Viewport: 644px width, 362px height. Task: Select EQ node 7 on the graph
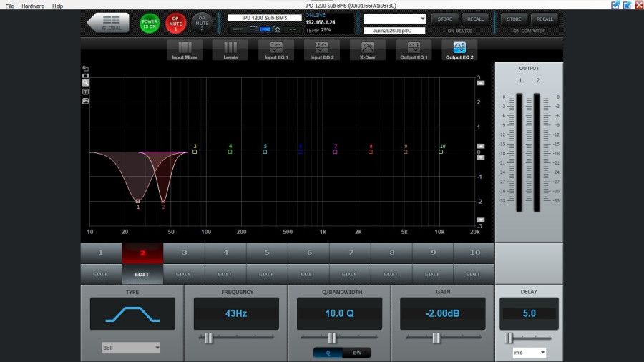335,152
